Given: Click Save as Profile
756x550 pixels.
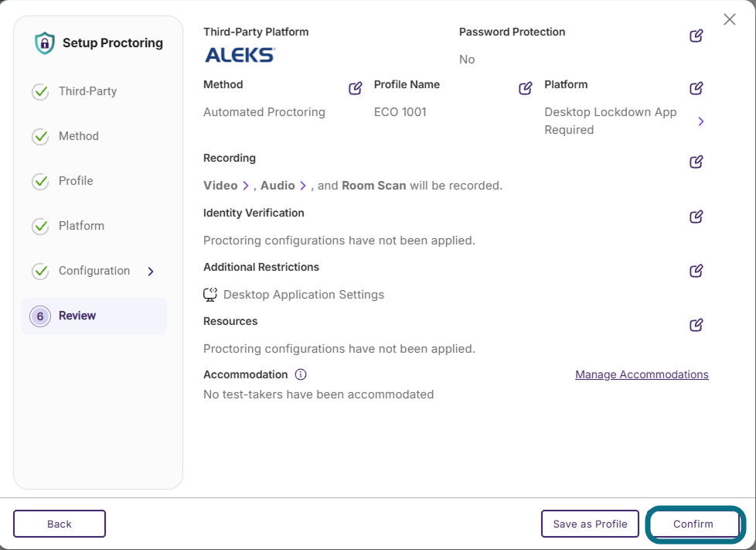Looking at the screenshot, I should [x=590, y=524].
